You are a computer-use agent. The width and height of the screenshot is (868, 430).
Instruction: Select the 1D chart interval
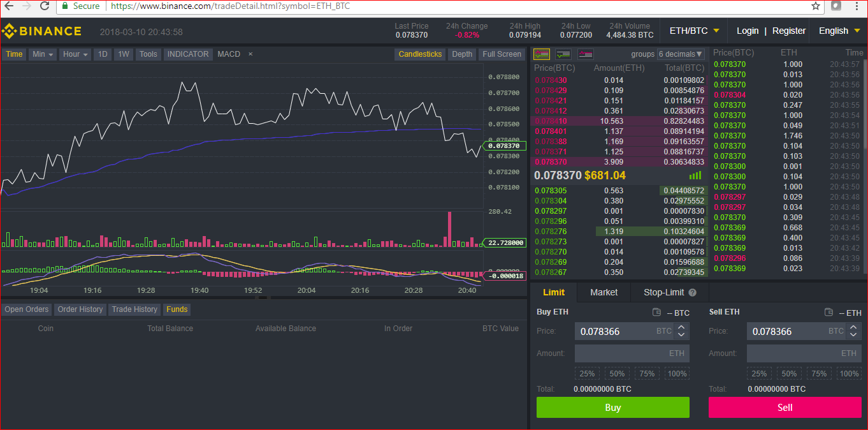tap(103, 54)
